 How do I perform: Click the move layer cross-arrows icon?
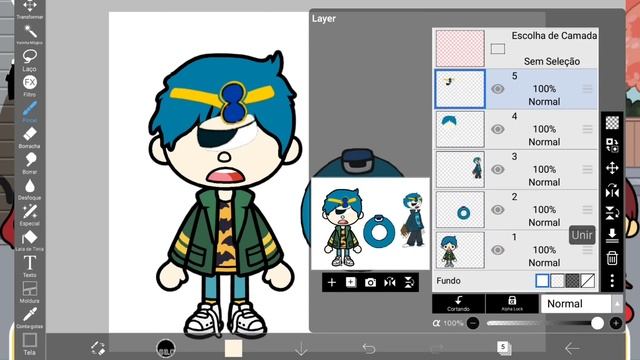612,168
